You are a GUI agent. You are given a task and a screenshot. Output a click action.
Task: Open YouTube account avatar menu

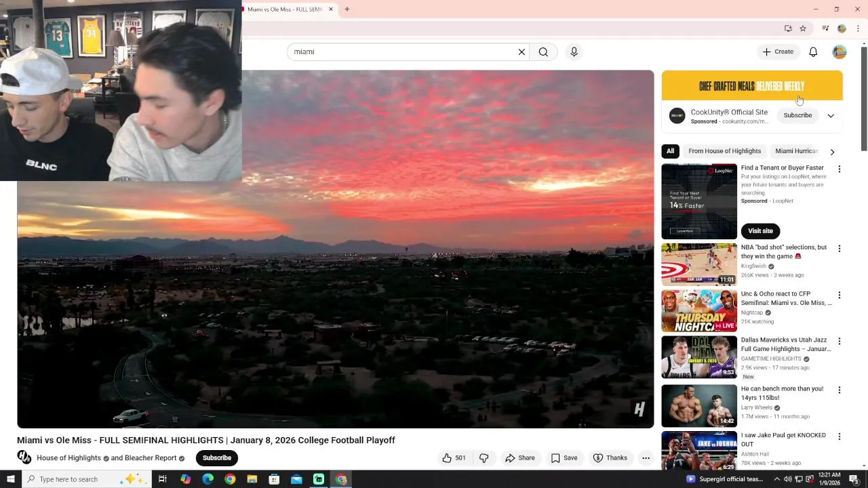pyautogui.click(x=840, y=52)
